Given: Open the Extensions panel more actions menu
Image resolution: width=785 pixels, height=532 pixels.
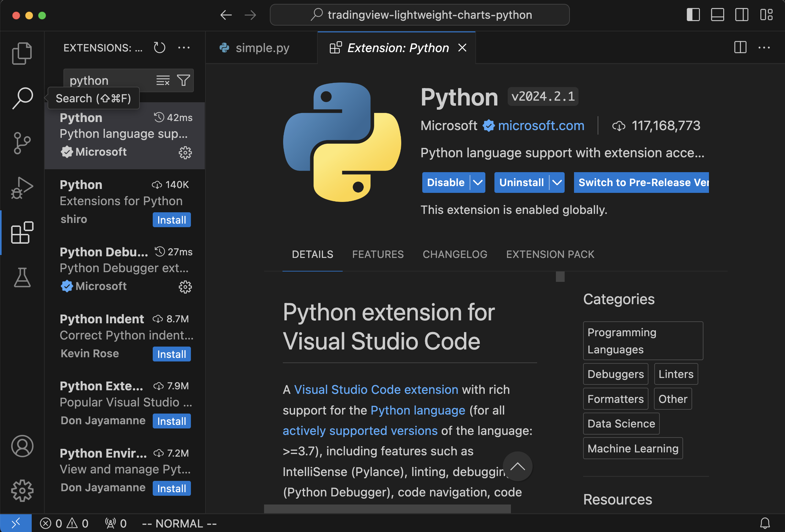Looking at the screenshot, I should pos(184,47).
